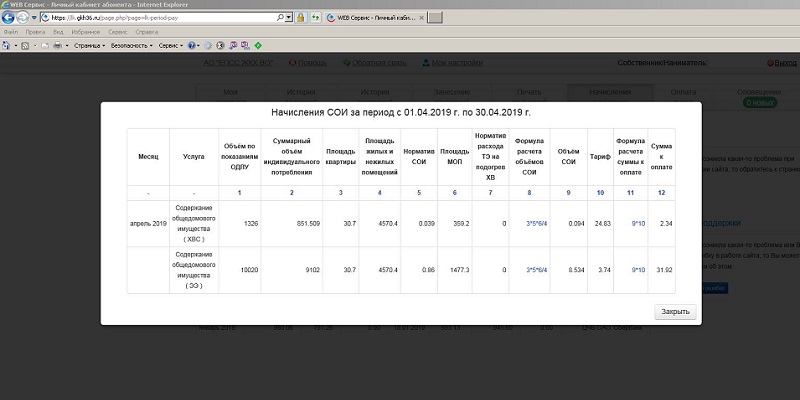
Task: Click the blue Help question mark icon
Action: click(x=191, y=45)
